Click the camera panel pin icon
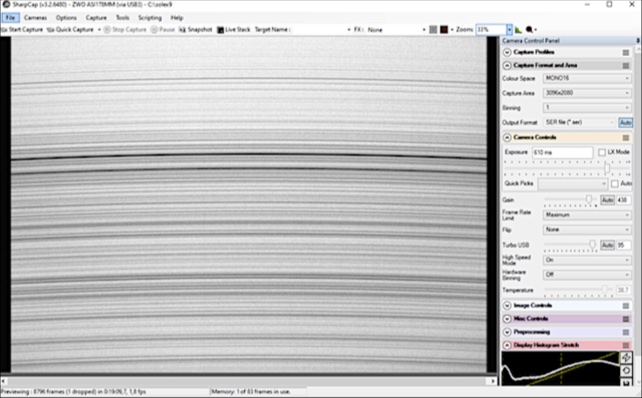This screenshot has width=642, height=398. (x=637, y=41)
